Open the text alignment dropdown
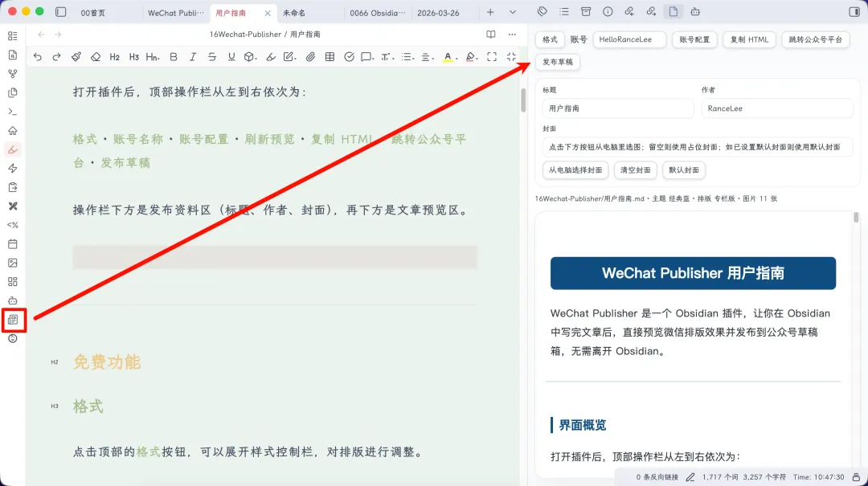Screen dimensions: 868x486 (427, 57)
